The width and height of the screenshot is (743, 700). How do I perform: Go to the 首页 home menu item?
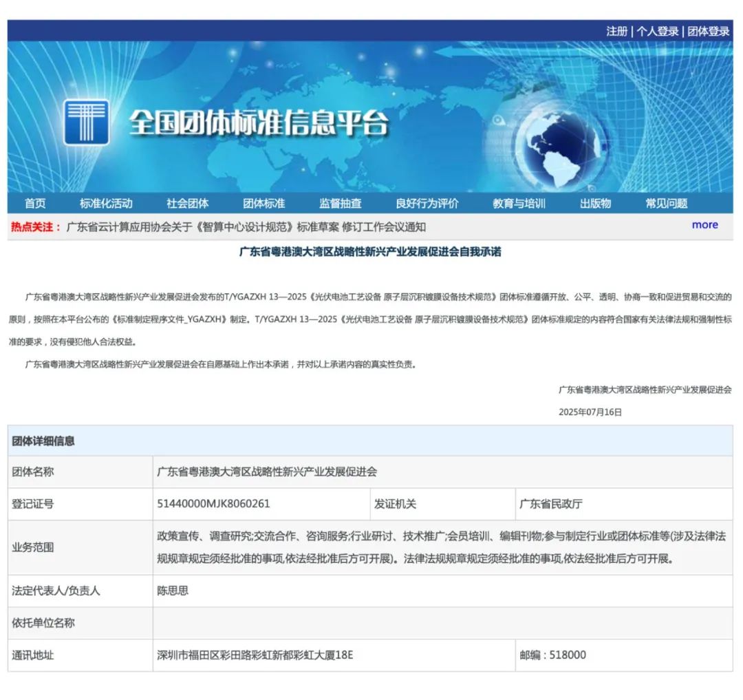pos(35,203)
